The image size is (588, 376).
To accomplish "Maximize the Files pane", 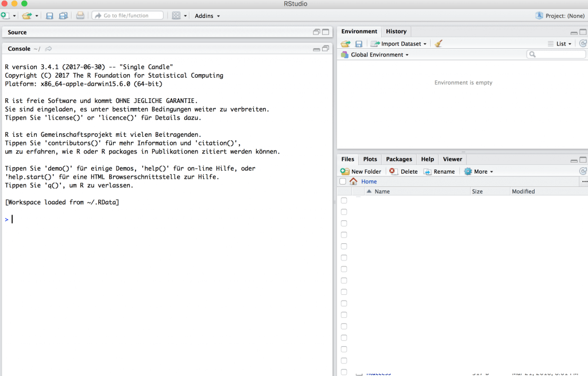I will pyautogui.click(x=583, y=160).
